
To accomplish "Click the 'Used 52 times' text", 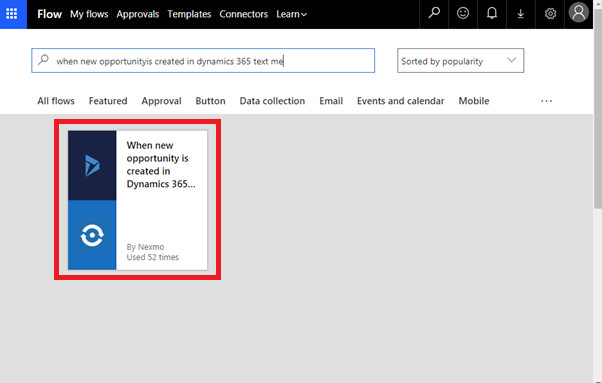I will (x=153, y=257).
